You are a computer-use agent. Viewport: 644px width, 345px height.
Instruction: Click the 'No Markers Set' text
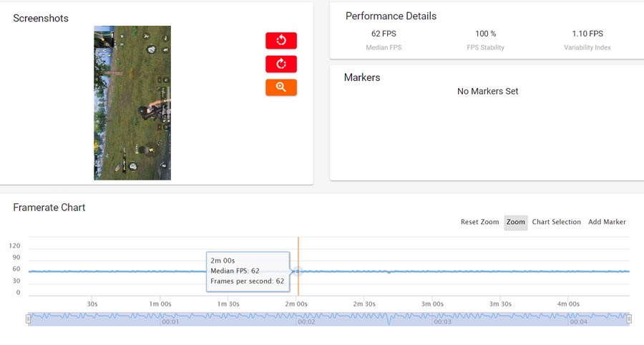[487, 92]
